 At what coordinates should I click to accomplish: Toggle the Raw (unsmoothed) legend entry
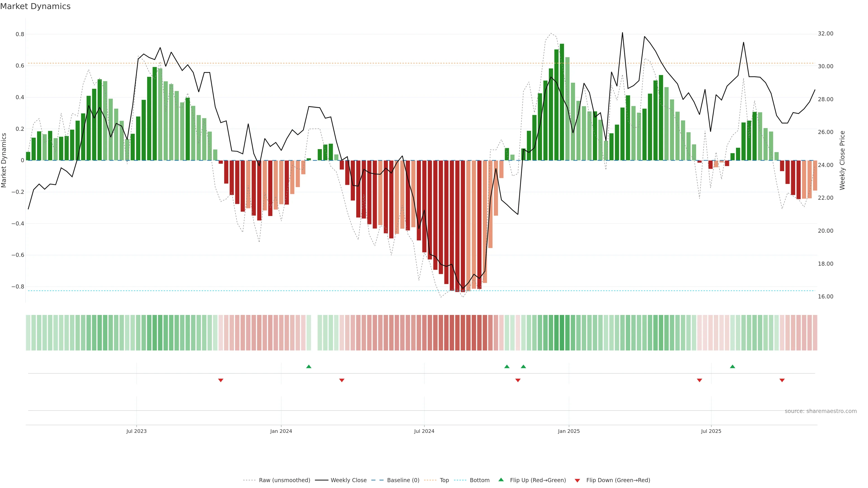pos(284,480)
